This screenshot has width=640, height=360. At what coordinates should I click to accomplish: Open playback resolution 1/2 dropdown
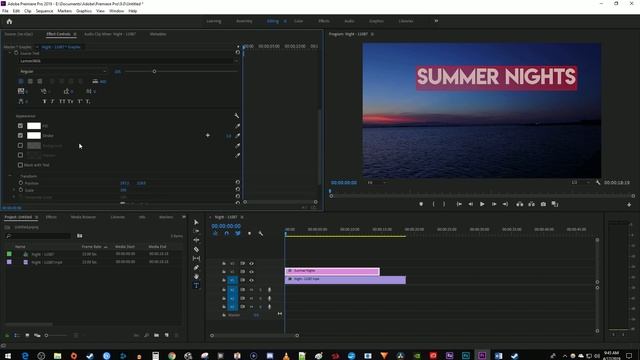[x=580, y=182]
